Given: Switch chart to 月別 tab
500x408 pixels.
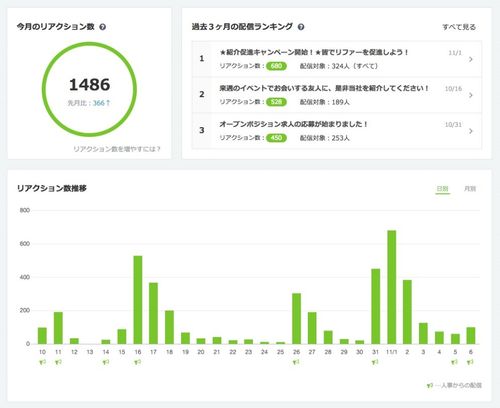Looking at the screenshot, I should (470, 189).
